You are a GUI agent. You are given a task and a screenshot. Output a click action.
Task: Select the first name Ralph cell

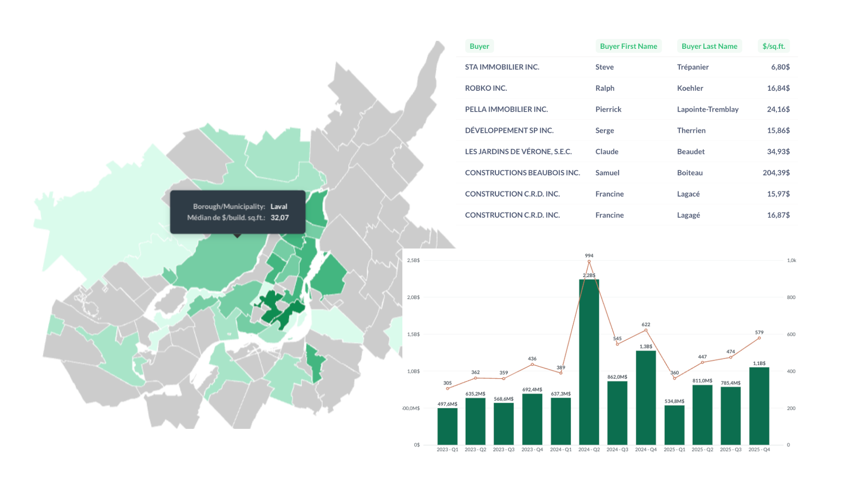click(x=605, y=88)
